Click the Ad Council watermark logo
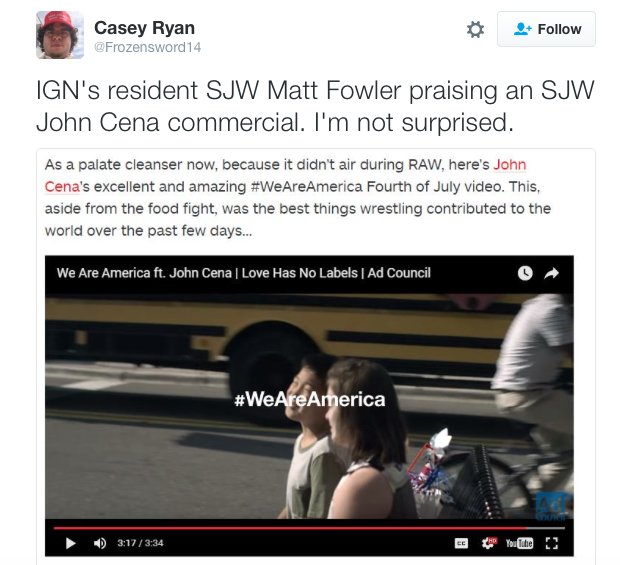Image resolution: width=620 pixels, height=565 pixels. click(554, 506)
